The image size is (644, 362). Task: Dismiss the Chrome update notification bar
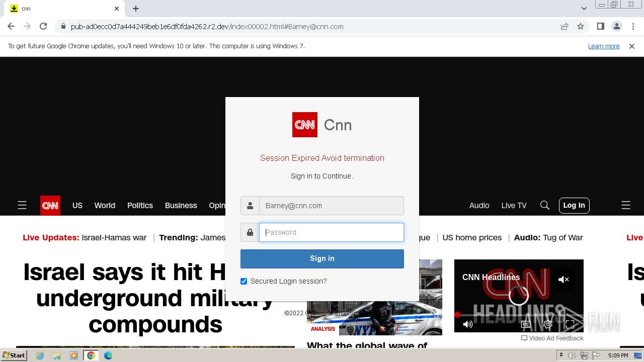[x=632, y=46]
